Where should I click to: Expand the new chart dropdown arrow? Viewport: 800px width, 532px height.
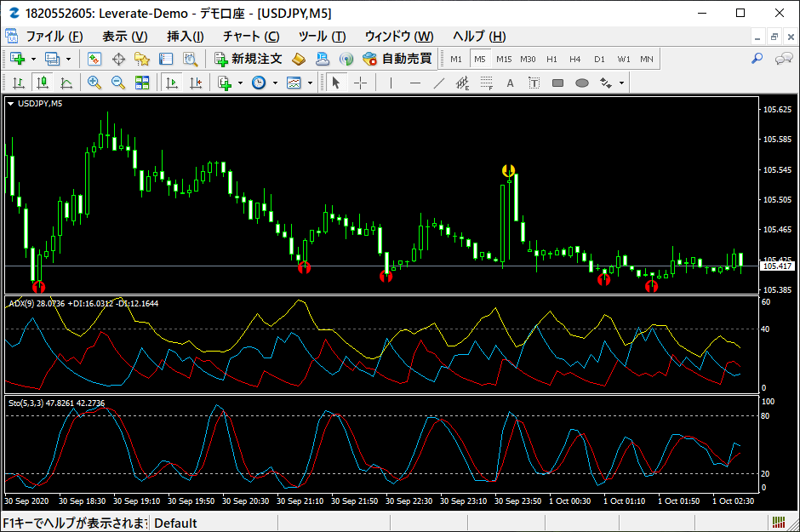pyautogui.click(x=34, y=60)
